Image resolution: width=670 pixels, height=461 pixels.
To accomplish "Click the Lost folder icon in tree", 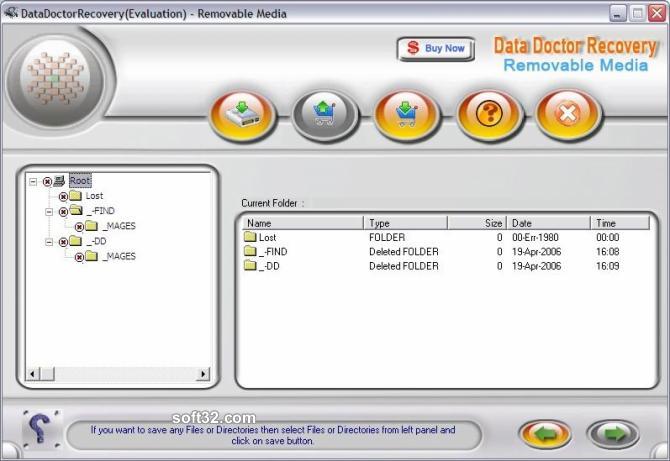I will 75,196.
